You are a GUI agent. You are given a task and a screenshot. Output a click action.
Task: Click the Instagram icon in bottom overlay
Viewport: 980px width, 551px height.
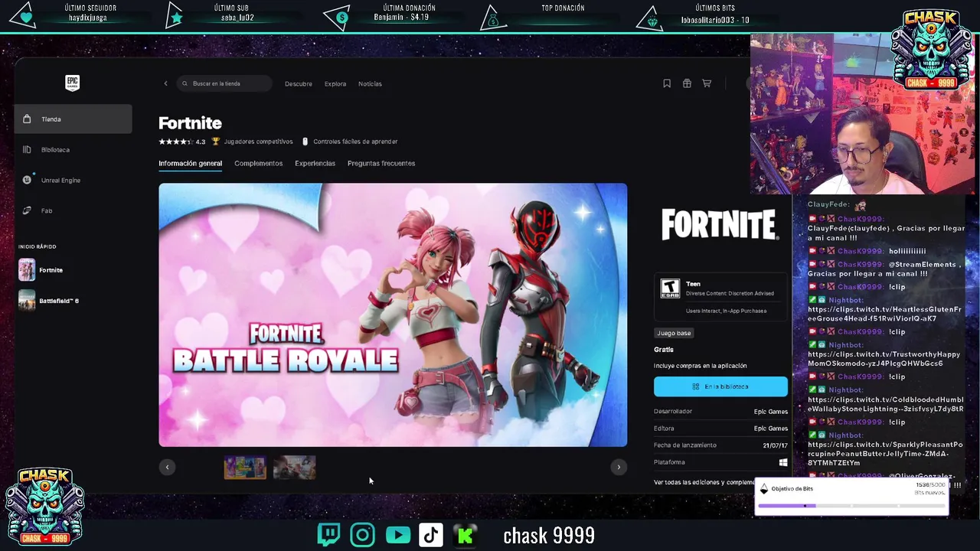click(363, 534)
